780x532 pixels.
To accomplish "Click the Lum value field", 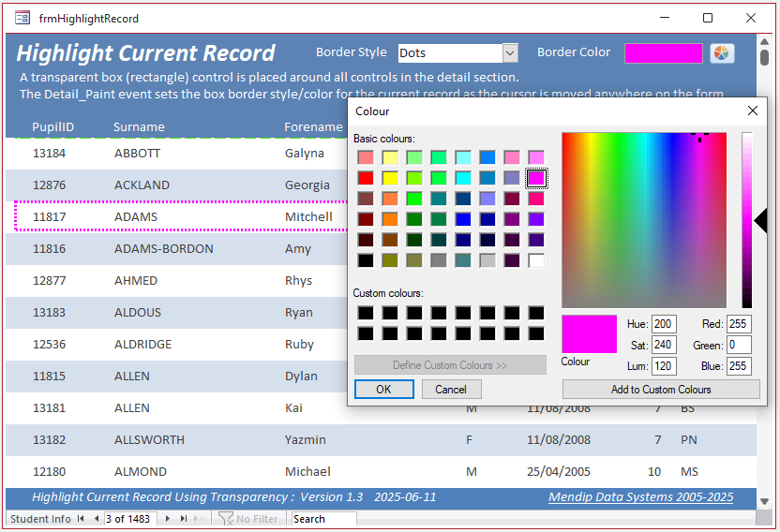I will [x=664, y=366].
